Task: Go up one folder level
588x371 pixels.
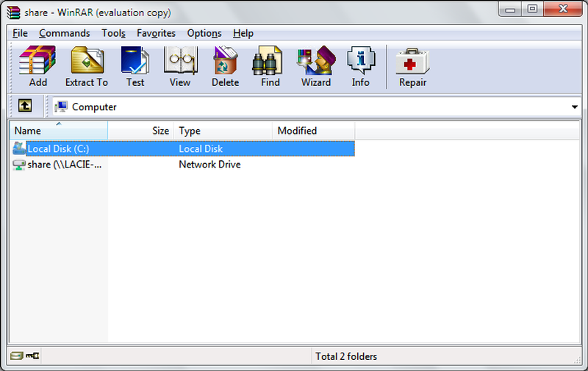Action: pos(25,107)
